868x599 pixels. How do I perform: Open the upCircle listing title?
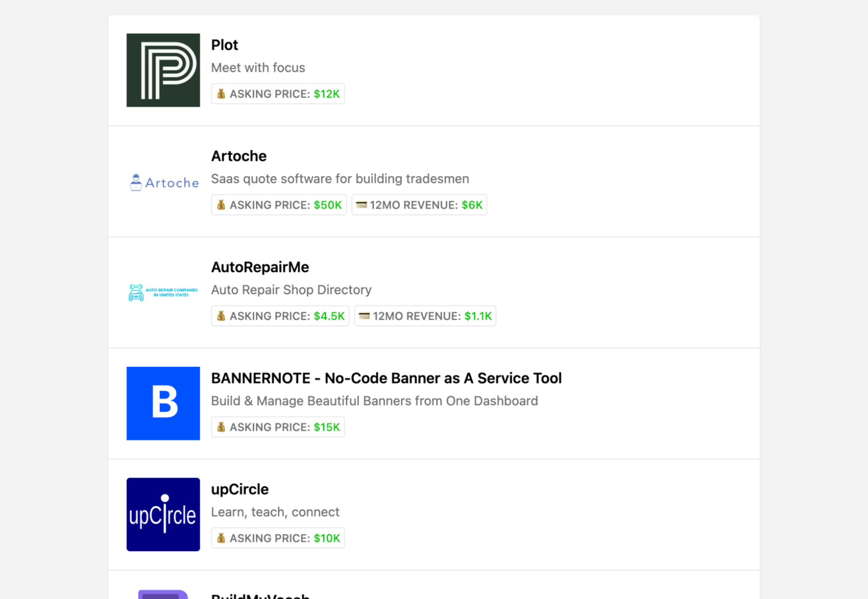point(239,489)
